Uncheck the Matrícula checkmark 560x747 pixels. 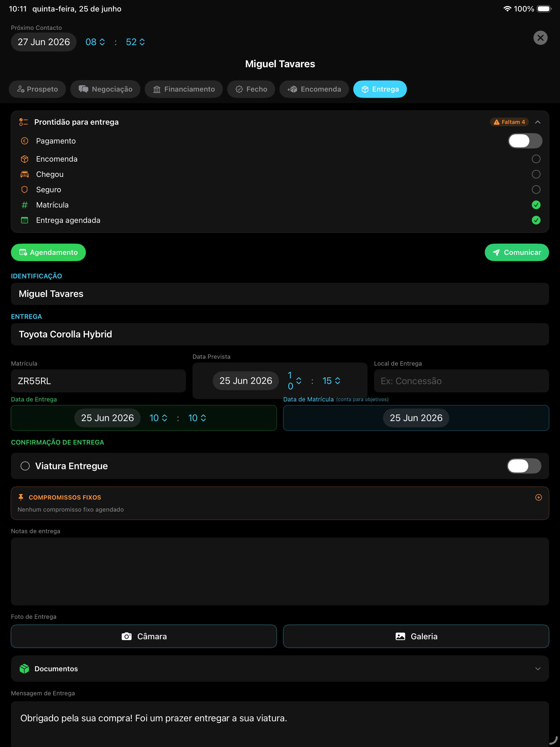[x=536, y=205]
